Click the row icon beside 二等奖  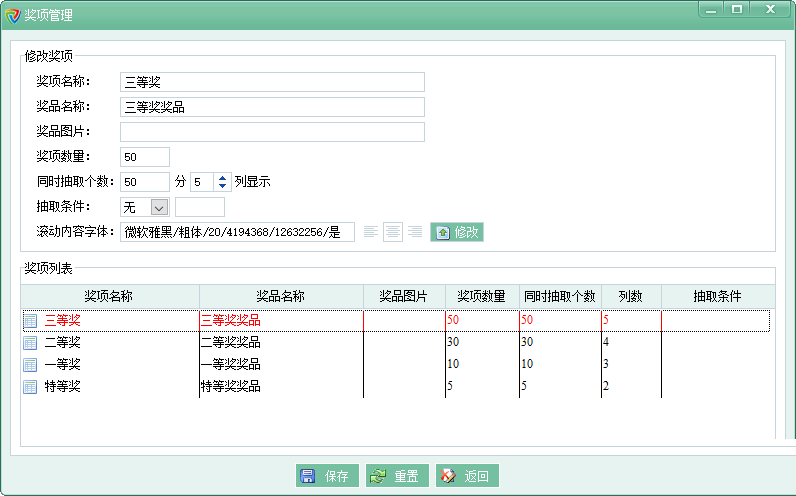coord(30,343)
